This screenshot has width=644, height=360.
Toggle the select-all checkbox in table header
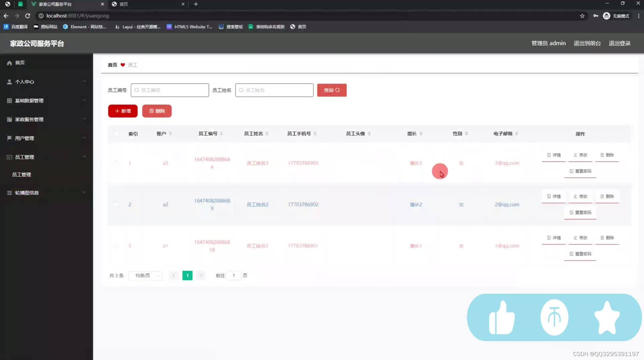[x=116, y=134]
